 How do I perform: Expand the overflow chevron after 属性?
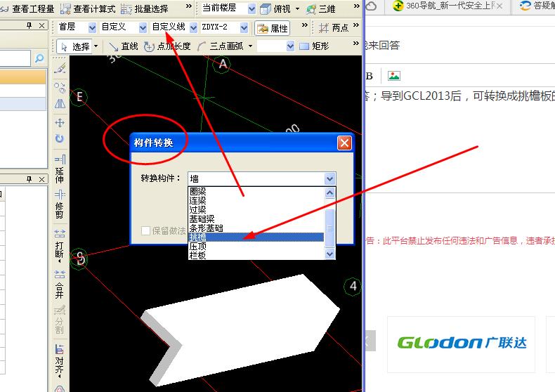point(304,25)
